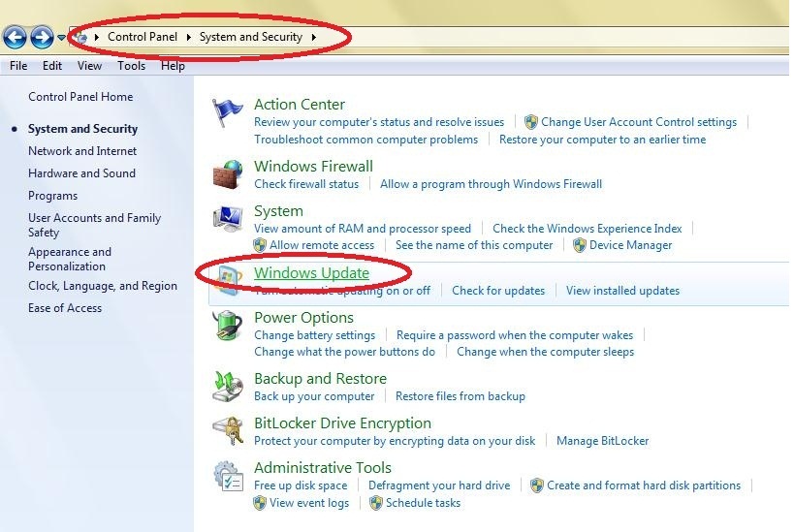The width and height of the screenshot is (794, 532).
Task: Open Restore files from backup
Action: (x=461, y=395)
